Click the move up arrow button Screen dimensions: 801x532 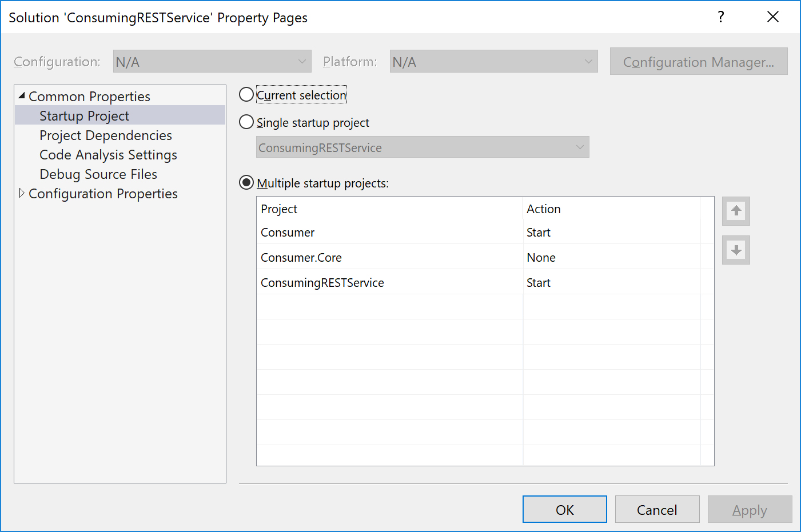(736, 211)
